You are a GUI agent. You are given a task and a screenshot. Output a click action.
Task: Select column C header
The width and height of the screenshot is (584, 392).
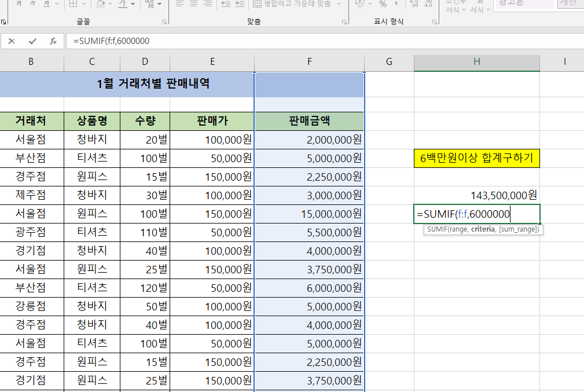click(x=92, y=61)
